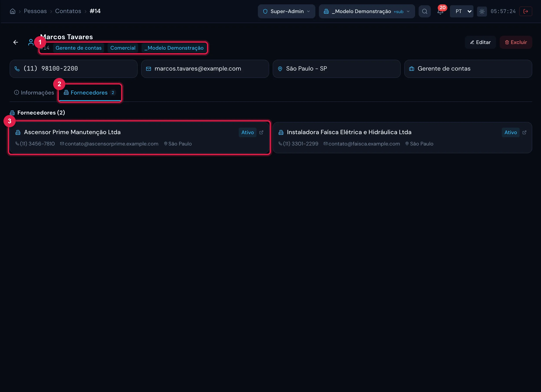Click the _Modelo Demonstração tag under name
The height and width of the screenshot is (392, 541).
[x=174, y=48]
